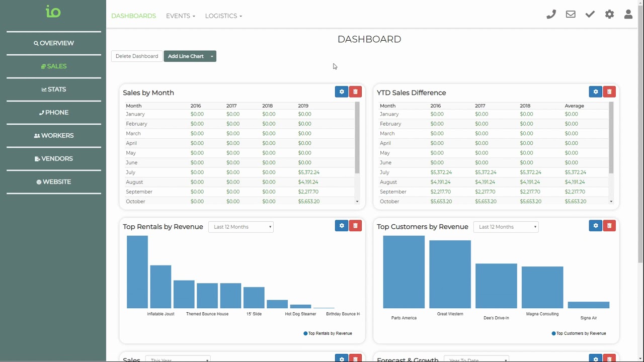Click Sales by Month table scrollbar thumb
Viewport: 644px width, 362px height.
(357, 138)
